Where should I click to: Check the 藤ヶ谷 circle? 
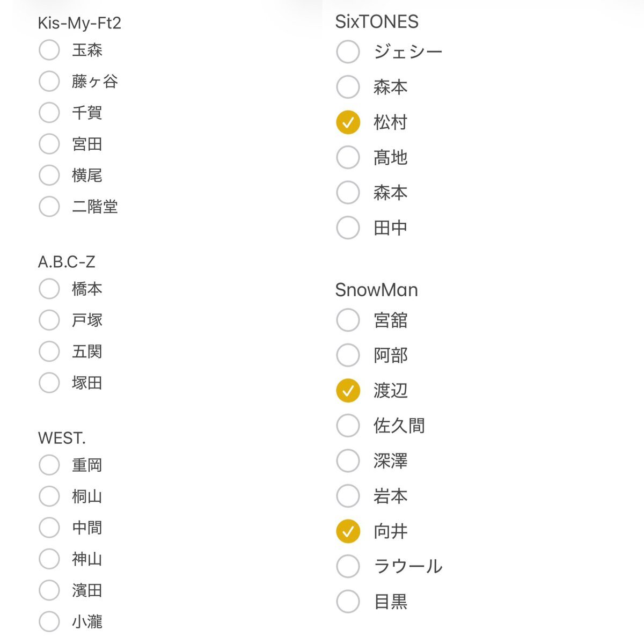coord(49,82)
